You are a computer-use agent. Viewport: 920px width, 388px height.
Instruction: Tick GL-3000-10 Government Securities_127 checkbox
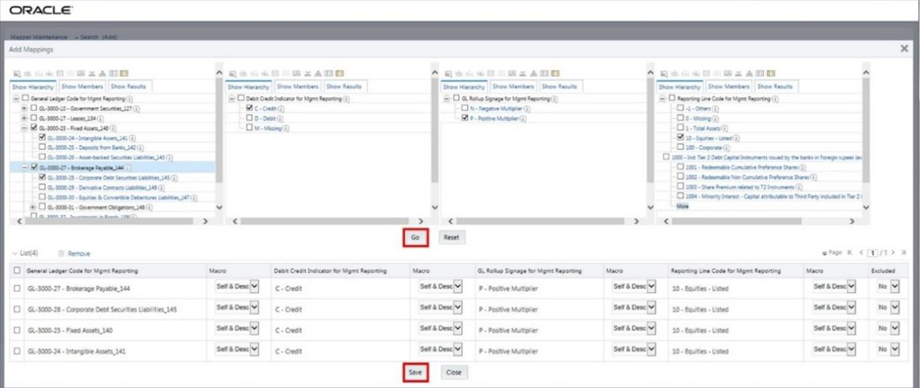click(33, 108)
